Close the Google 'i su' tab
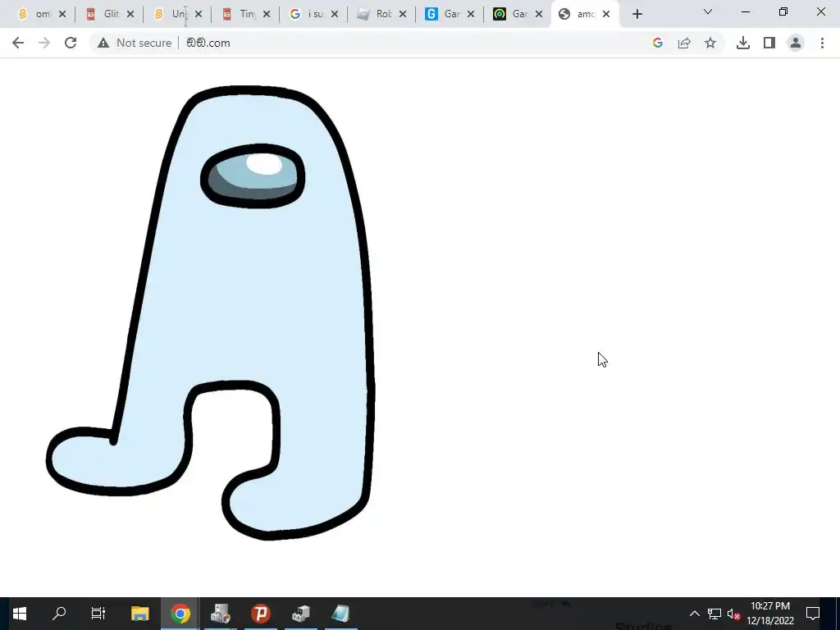This screenshot has height=630, width=840. click(x=335, y=15)
